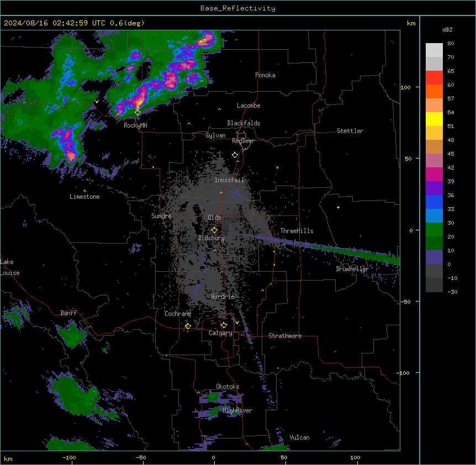Image resolution: width=476 pixels, height=465 pixels.
Task: Click the Base_Reflectivity title
Action: tap(238, 8)
